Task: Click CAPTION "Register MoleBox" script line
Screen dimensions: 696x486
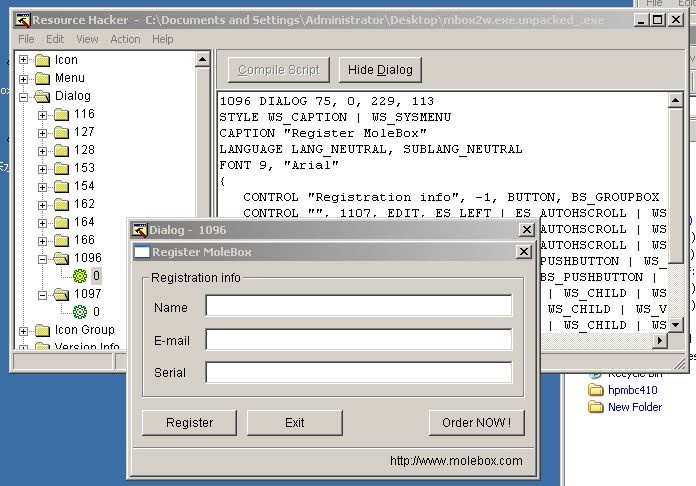Action: tap(323, 133)
